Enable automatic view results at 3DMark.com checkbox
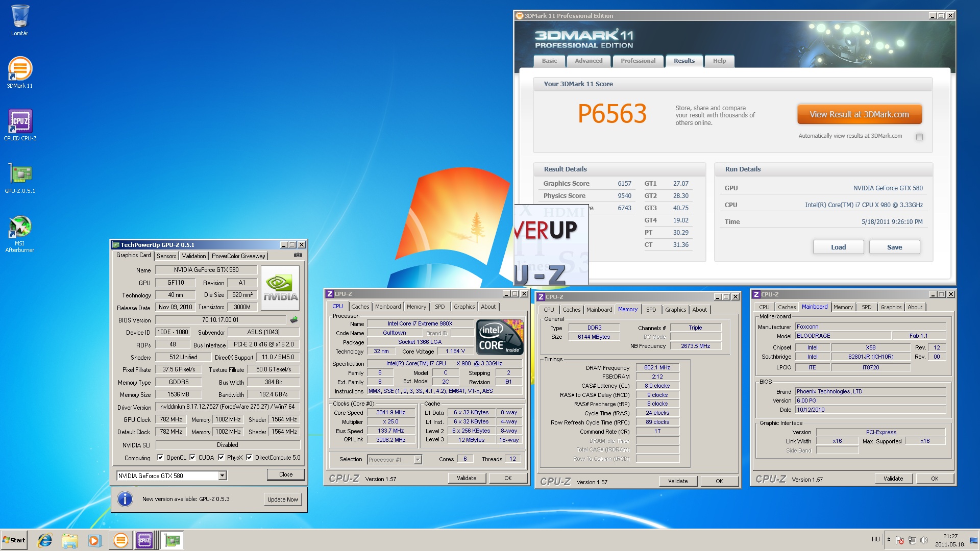Screen dimensions: 980x551 pos(919,137)
